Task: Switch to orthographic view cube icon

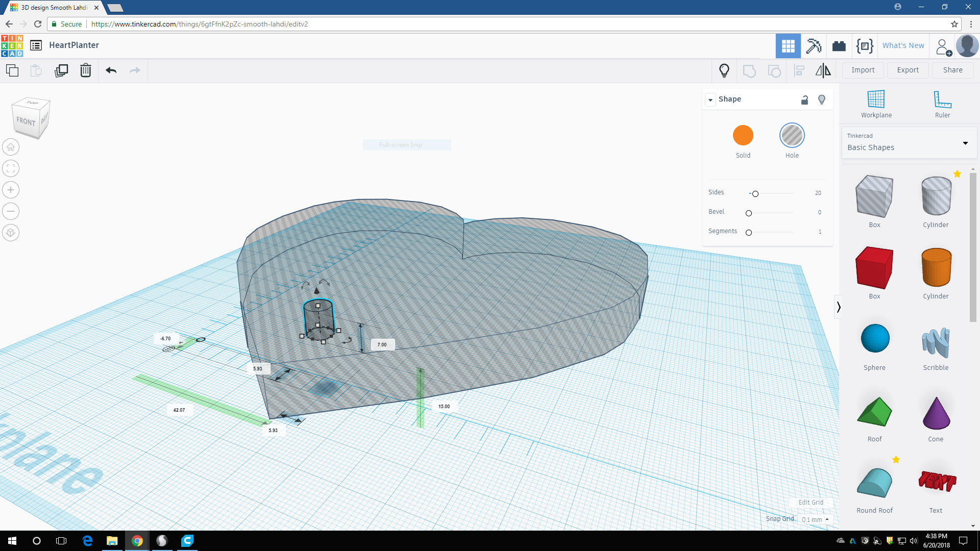Action: 11,233
